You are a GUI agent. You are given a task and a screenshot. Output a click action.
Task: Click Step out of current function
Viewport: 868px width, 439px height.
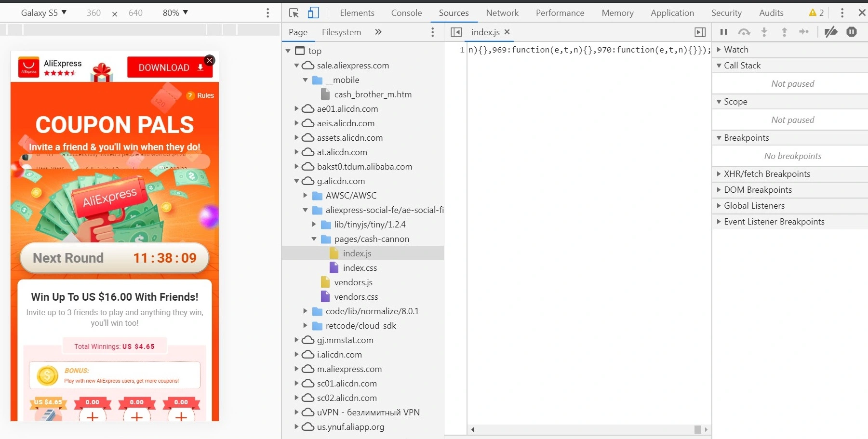[x=784, y=32]
